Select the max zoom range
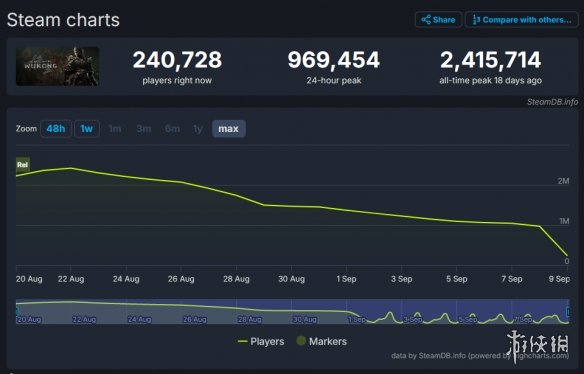Viewport: 584px width, 374px height. click(229, 129)
